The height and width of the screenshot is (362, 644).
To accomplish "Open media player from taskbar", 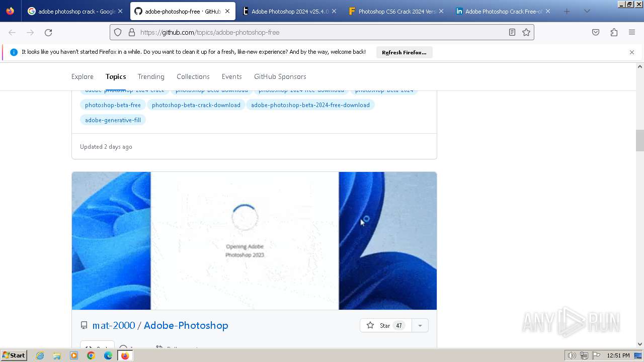I will point(74,355).
